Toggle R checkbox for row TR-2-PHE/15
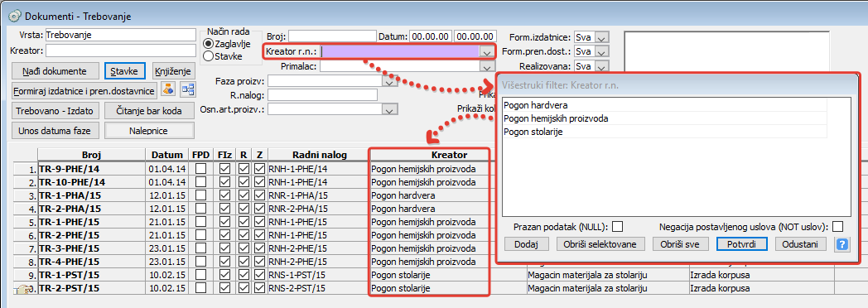This screenshot has width=868, height=308. tap(244, 235)
